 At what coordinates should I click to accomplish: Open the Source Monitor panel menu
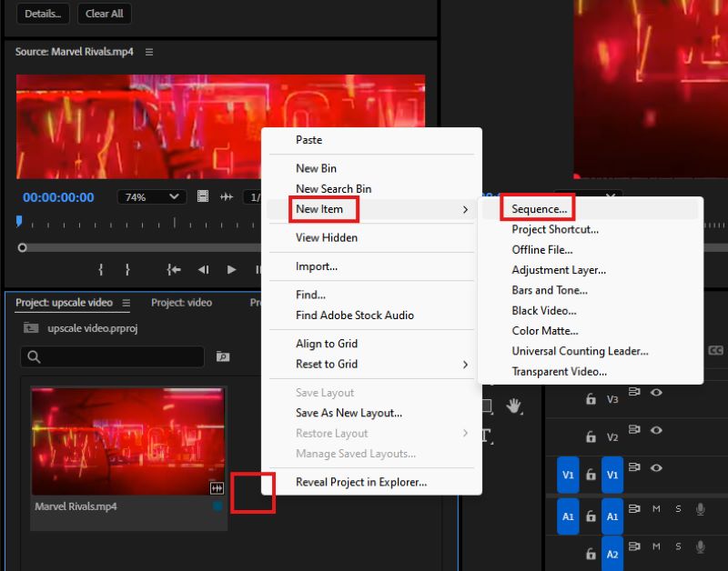tap(150, 52)
